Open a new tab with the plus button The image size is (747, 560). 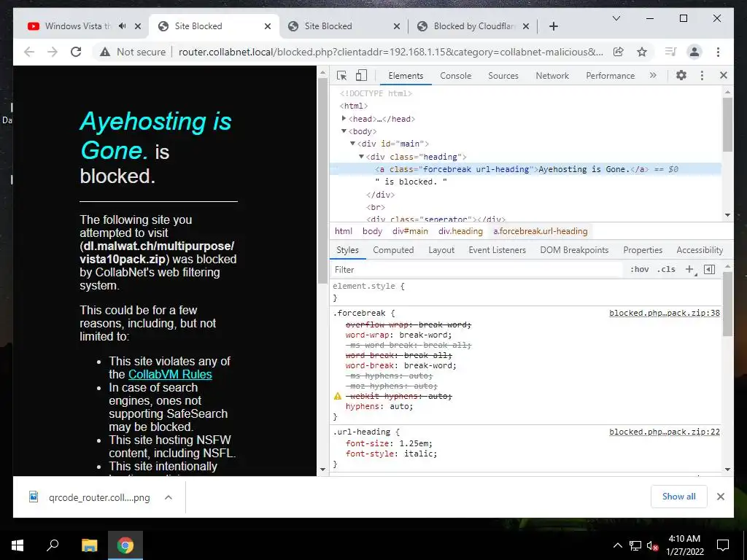point(553,26)
